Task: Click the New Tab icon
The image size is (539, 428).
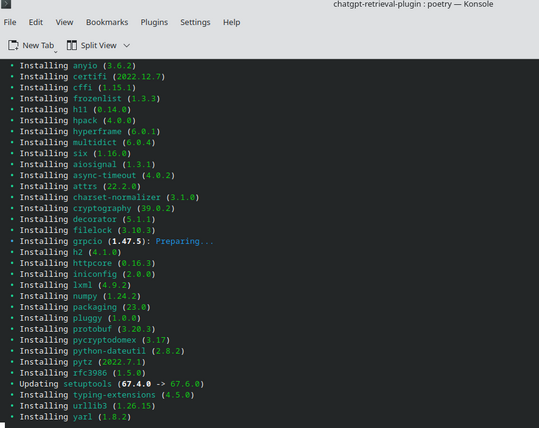Action: tap(13, 45)
